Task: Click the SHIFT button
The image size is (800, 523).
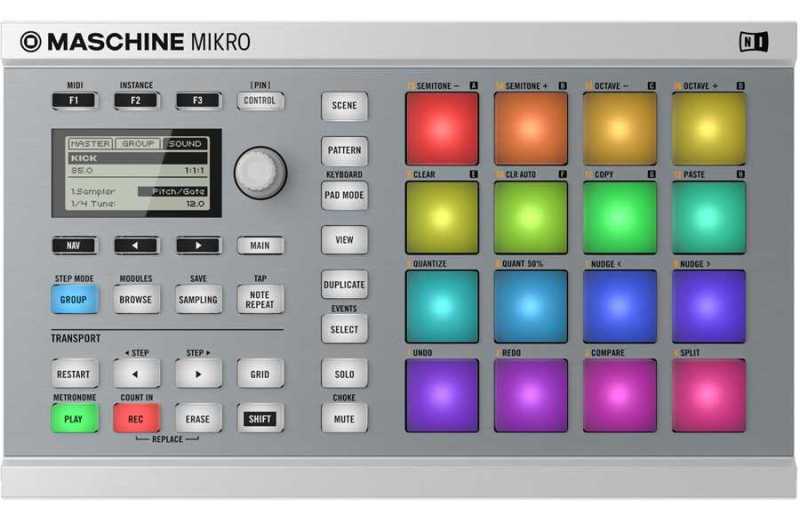Action: coord(260,419)
